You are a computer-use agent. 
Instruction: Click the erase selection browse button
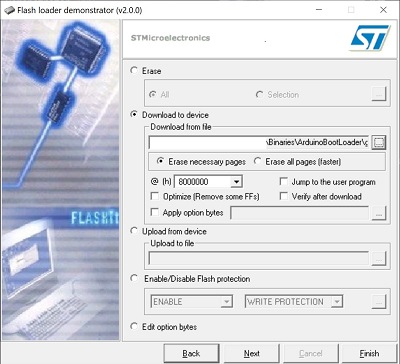click(379, 94)
